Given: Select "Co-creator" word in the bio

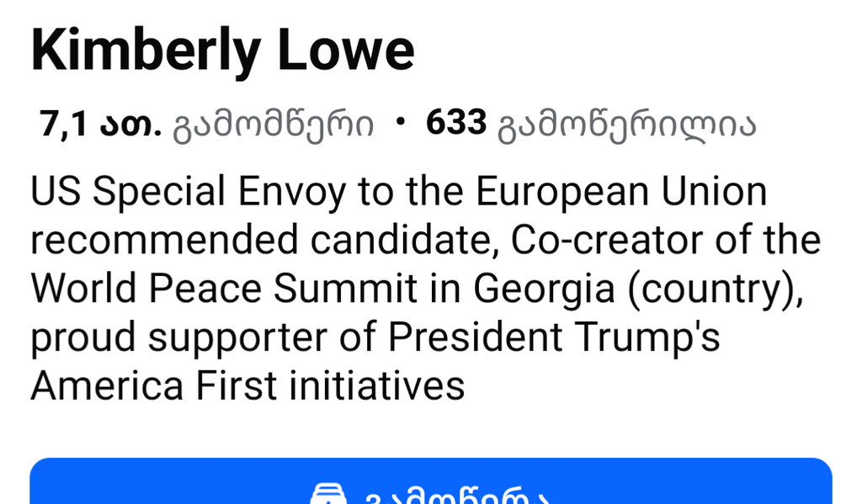Looking at the screenshot, I should pos(607,240).
